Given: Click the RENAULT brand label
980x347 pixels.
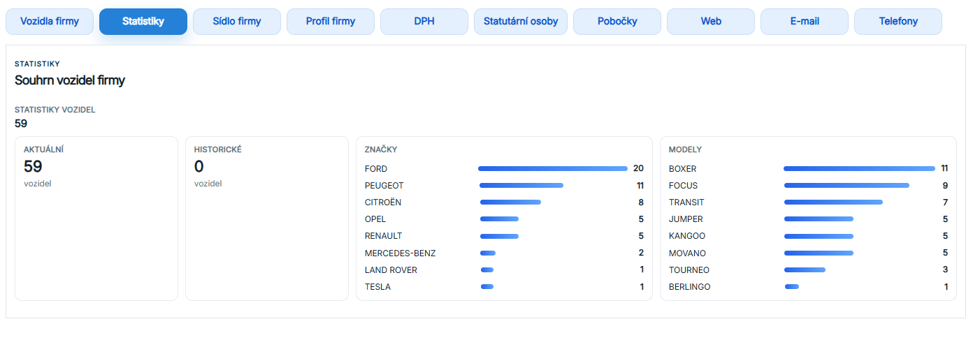Looking at the screenshot, I should pos(384,236).
